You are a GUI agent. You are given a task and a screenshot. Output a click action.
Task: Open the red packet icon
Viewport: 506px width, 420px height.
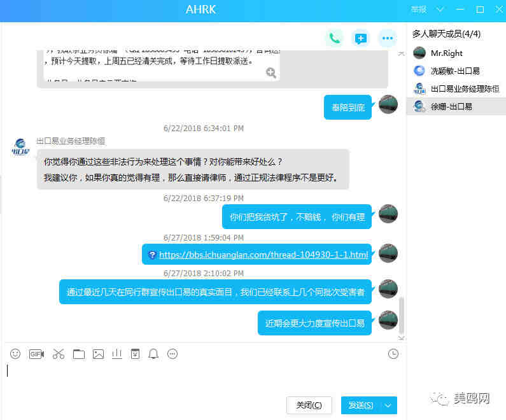click(x=135, y=354)
